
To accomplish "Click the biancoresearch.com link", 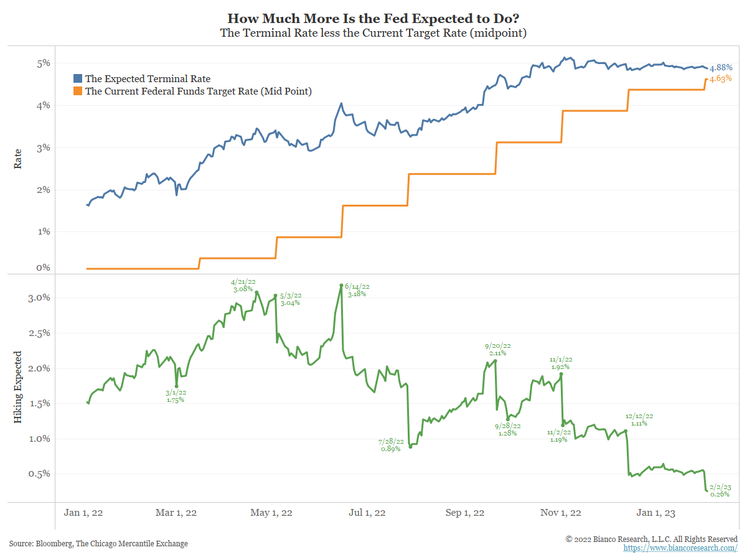I will pos(680,548).
